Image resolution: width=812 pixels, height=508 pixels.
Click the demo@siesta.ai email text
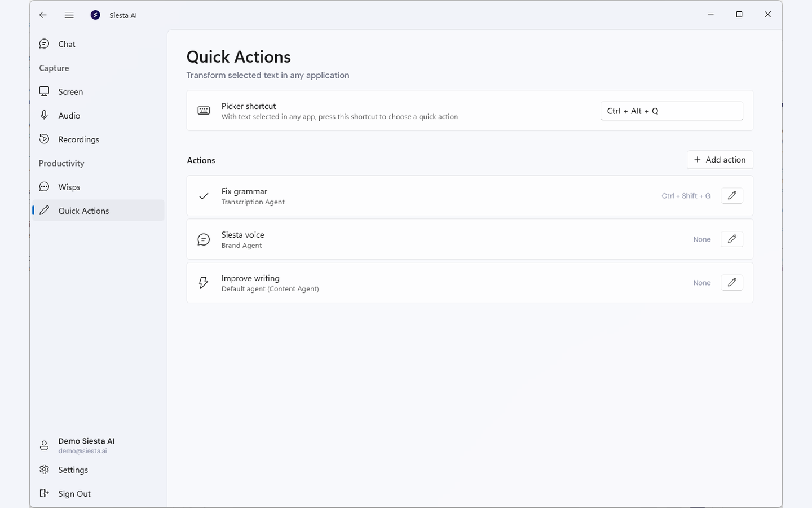click(82, 451)
